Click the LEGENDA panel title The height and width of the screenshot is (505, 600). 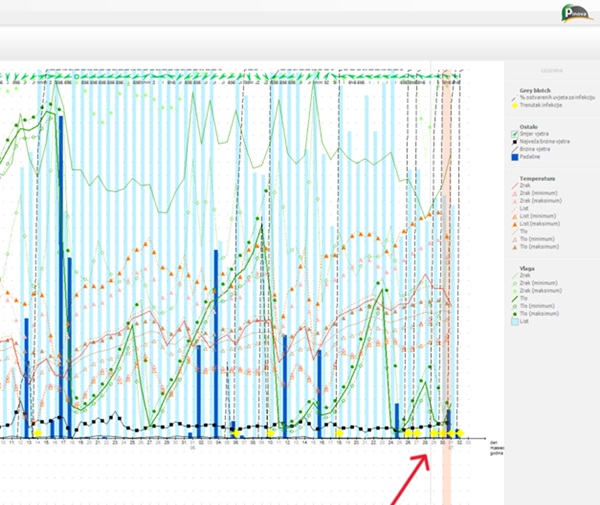click(551, 71)
